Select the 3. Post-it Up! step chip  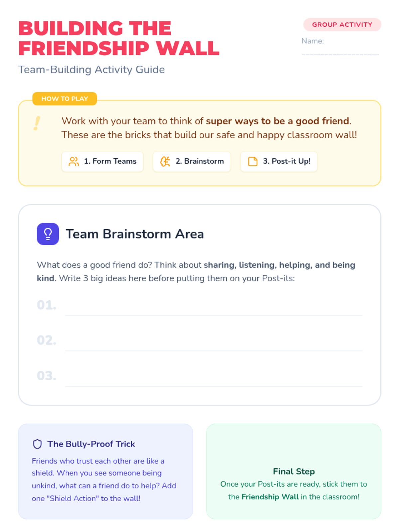279,161
